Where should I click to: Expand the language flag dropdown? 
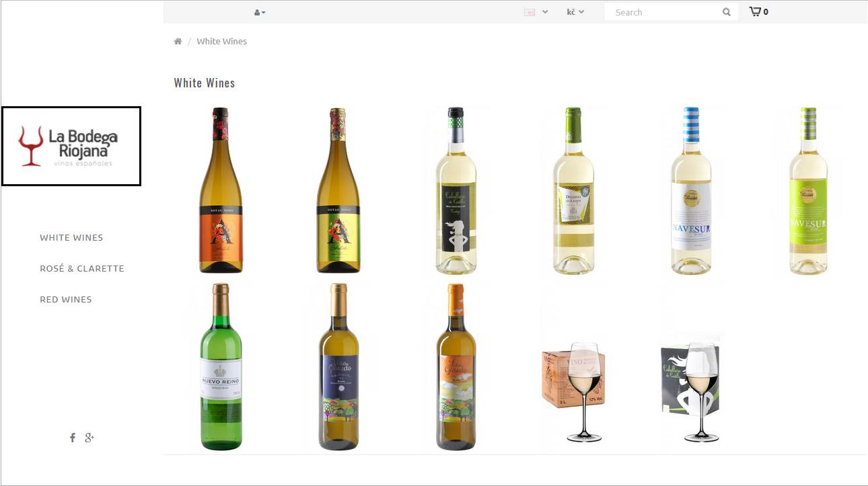point(536,12)
